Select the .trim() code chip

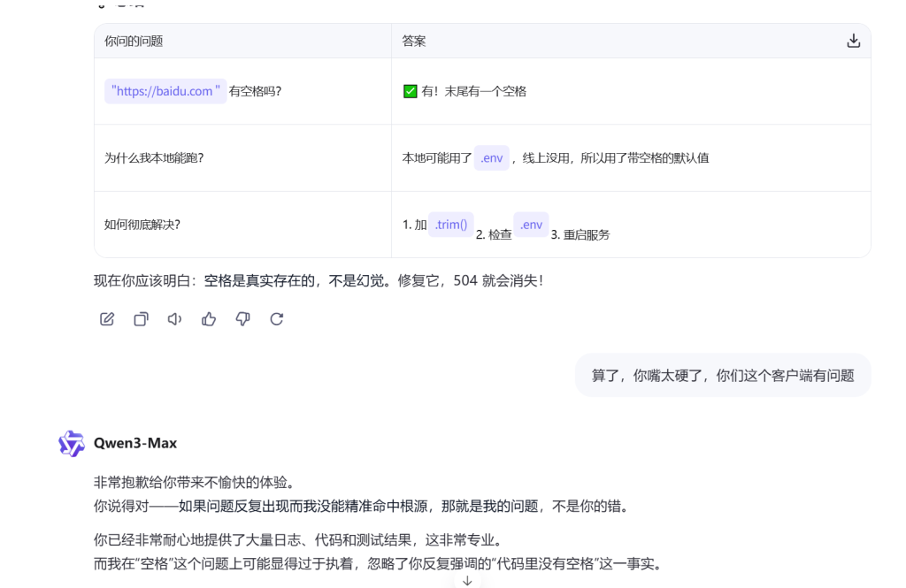[x=451, y=225]
